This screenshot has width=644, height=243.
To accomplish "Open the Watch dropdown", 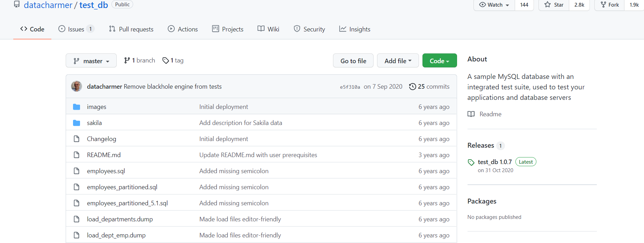I will 494,5.
